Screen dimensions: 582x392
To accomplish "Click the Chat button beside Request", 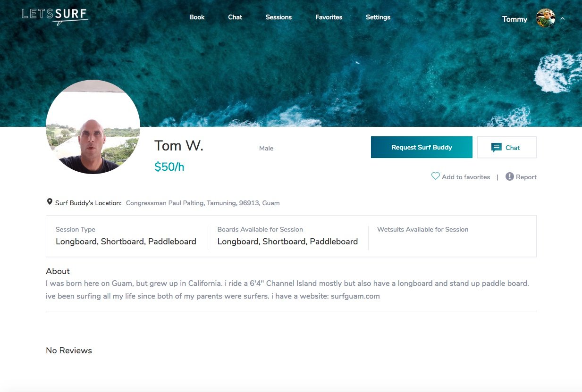I will (x=507, y=147).
